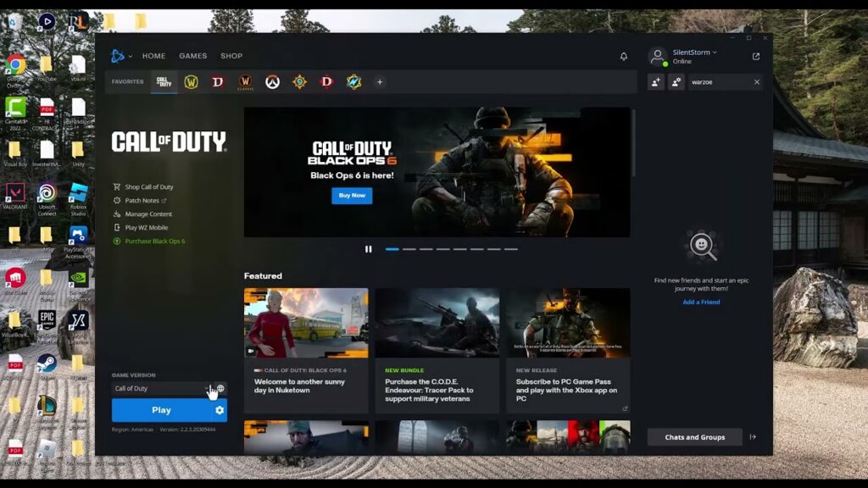Click the region globe icon
Image resolution: width=868 pixels, height=488 pixels.
pyautogui.click(x=221, y=388)
